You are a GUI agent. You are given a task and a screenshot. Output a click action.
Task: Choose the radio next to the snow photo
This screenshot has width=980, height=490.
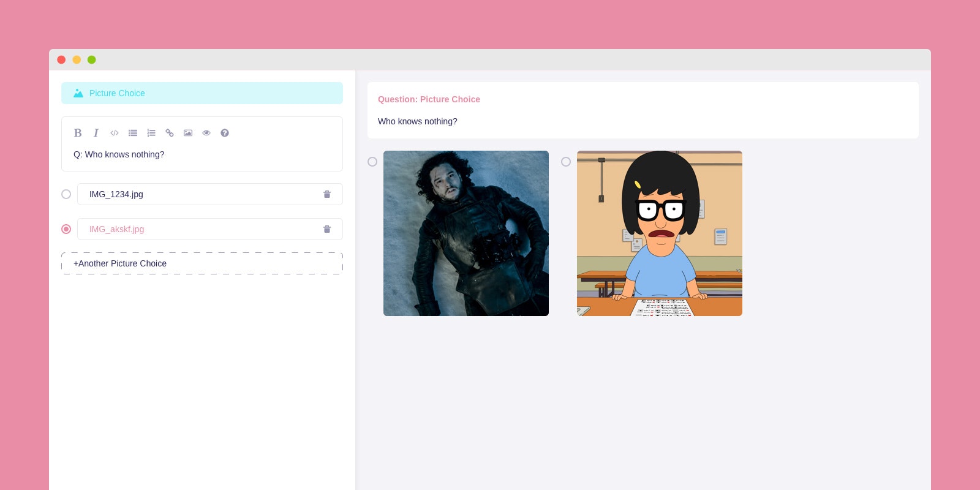tap(372, 162)
